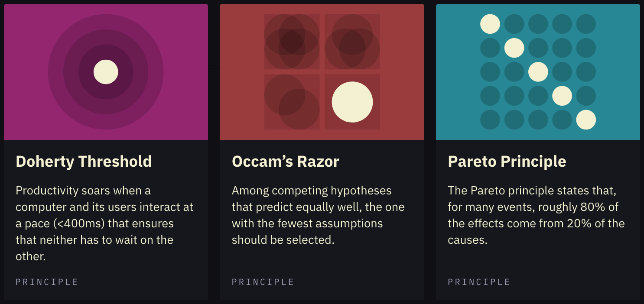Click the Doherty Threshold description text
The height and width of the screenshot is (304, 644).
click(104, 223)
